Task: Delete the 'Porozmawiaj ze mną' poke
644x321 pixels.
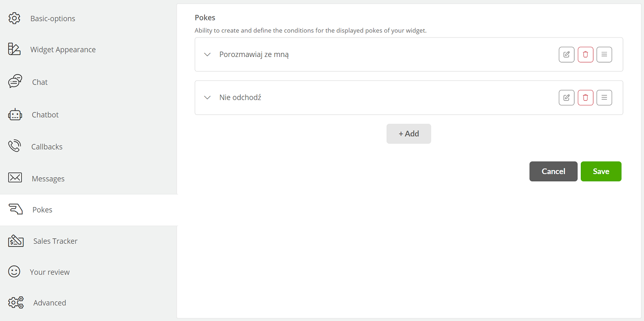Action: click(585, 55)
